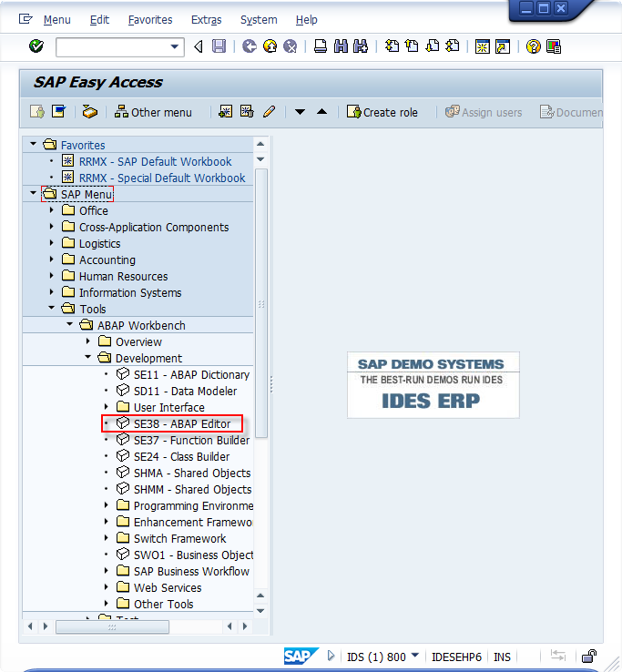Viewport: 622px width, 672px height.
Task: Open the Help menu
Action: click(307, 20)
